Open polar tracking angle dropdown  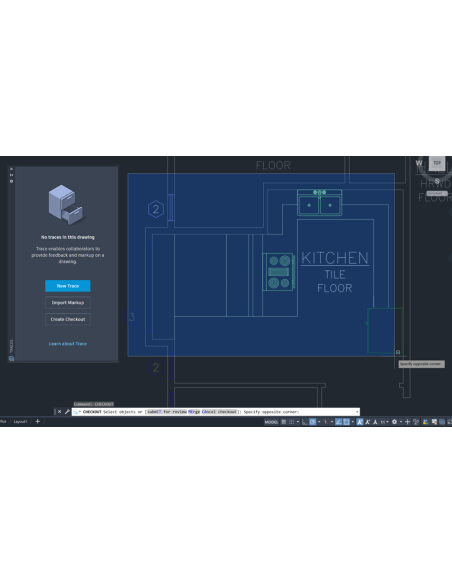coord(319,422)
